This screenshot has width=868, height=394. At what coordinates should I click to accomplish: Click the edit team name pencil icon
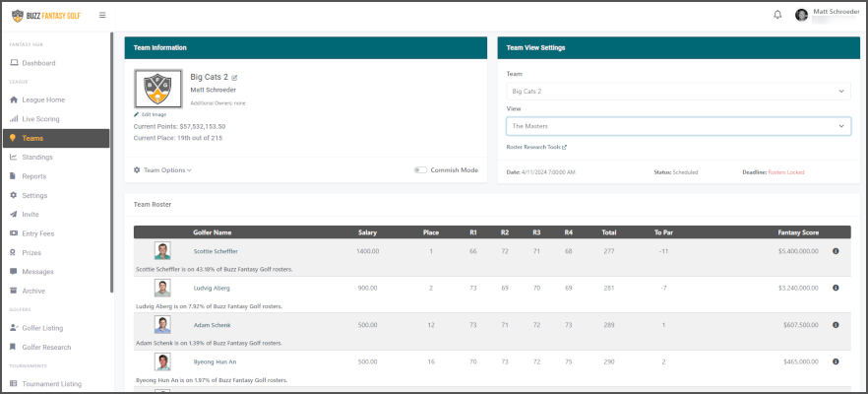coord(234,78)
